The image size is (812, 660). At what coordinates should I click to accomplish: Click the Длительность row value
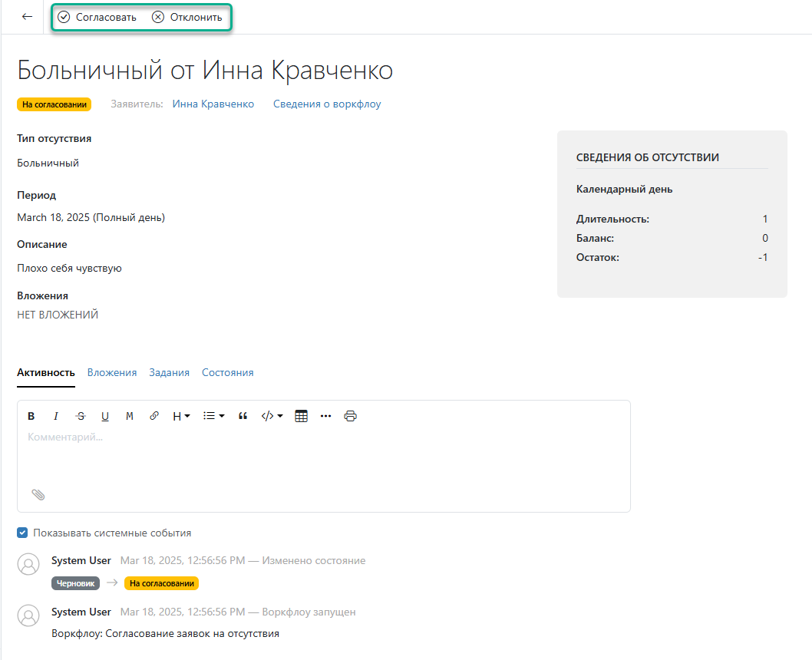pyautogui.click(x=765, y=219)
